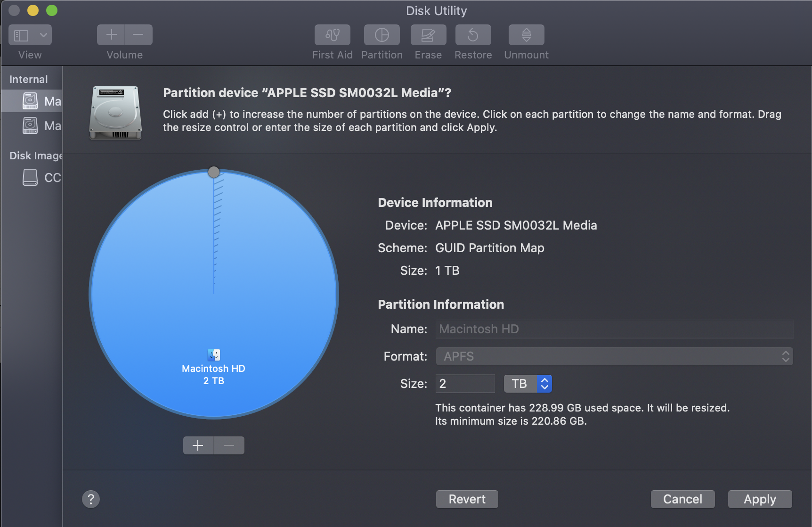Click the partition Size input field
The image size is (812, 527).
(x=465, y=383)
